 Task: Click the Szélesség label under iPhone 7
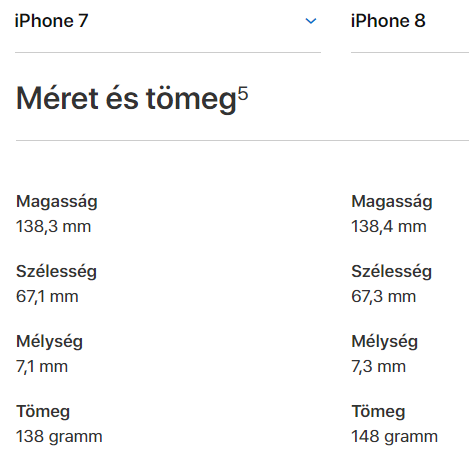(x=56, y=272)
